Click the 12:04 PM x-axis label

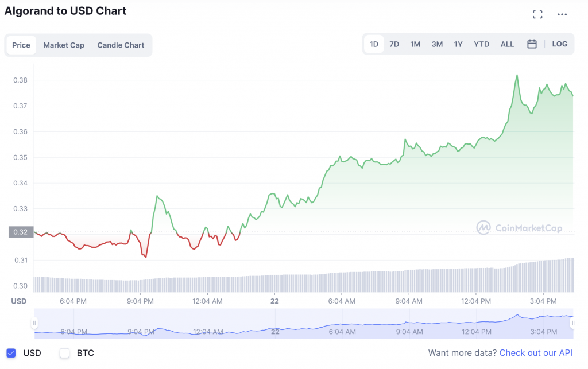[x=476, y=301]
